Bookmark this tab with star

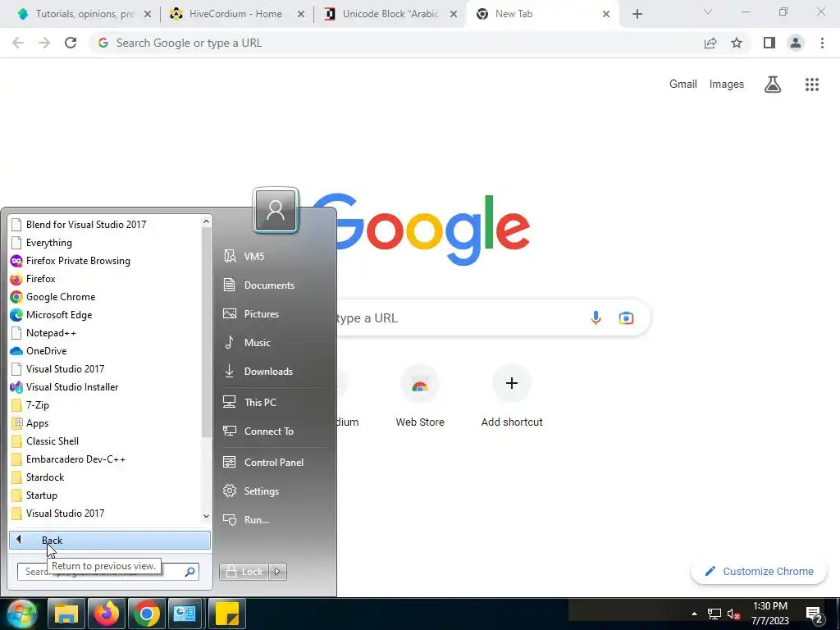737,43
